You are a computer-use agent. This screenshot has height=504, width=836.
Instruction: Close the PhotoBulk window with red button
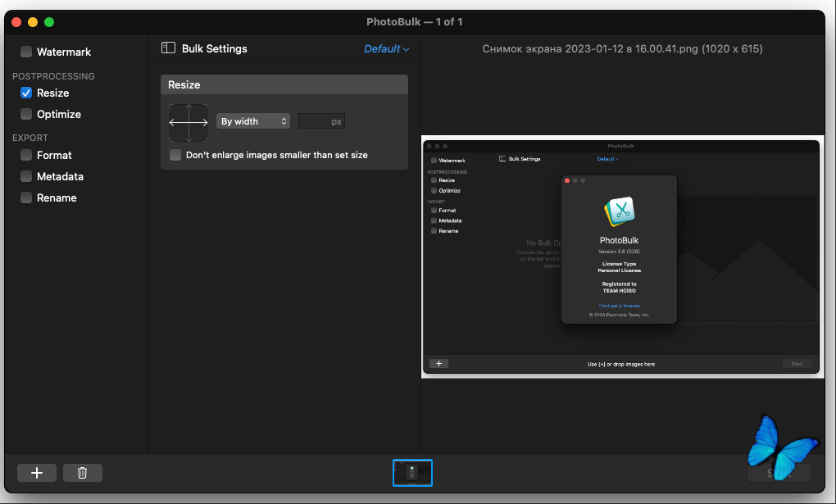[x=16, y=22]
